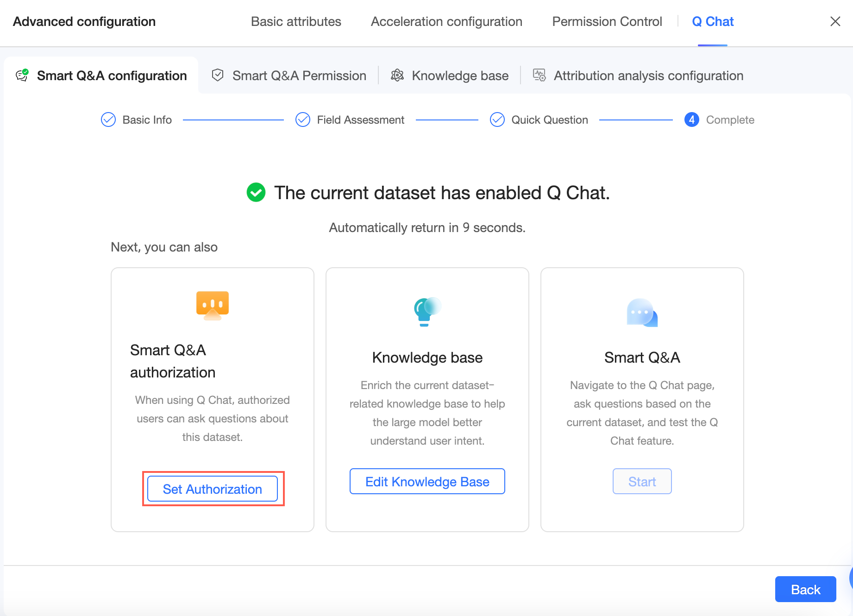Click the Edit Knowledge Base button
853x616 pixels.
pos(427,482)
